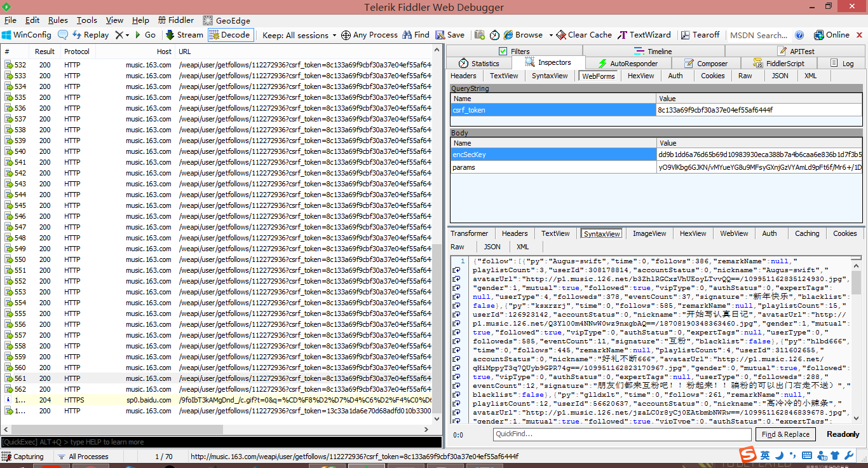This screenshot has height=468, width=868.
Task: Select session 561 in the list
Action: pos(216,378)
